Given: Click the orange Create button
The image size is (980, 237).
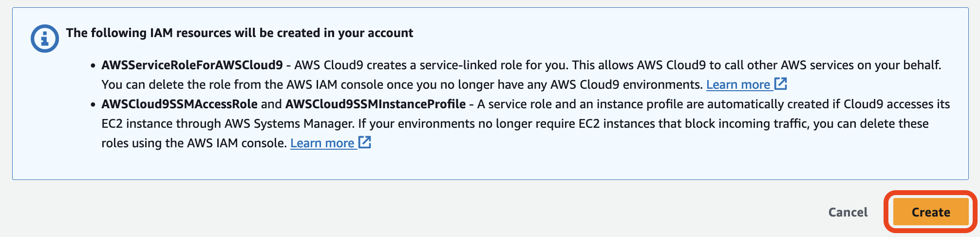Looking at the screenshot, I should pyautogui.click(x=931, y=212).
